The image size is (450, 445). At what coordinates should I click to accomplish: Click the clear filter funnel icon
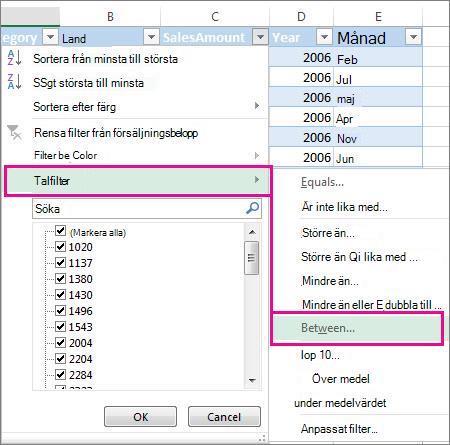tap(14, 132)
